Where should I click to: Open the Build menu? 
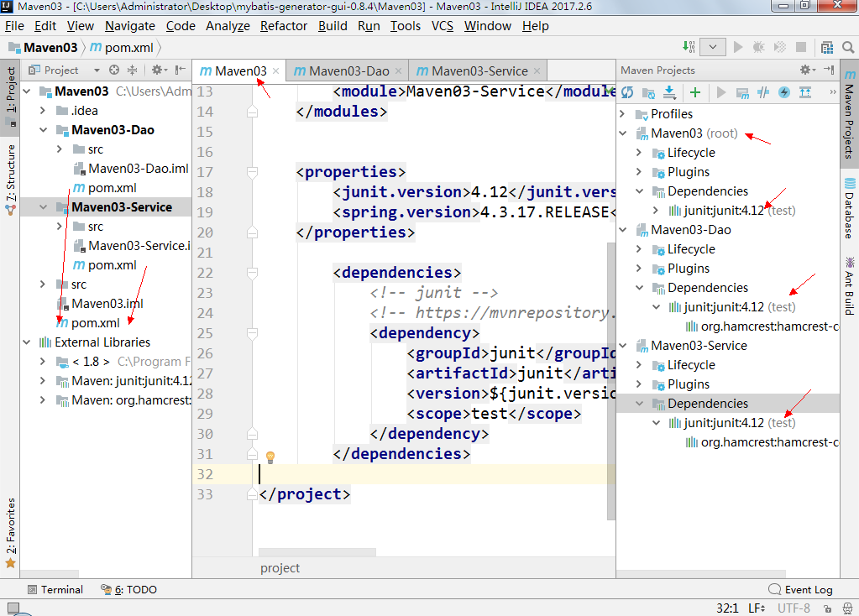[333, 26]
